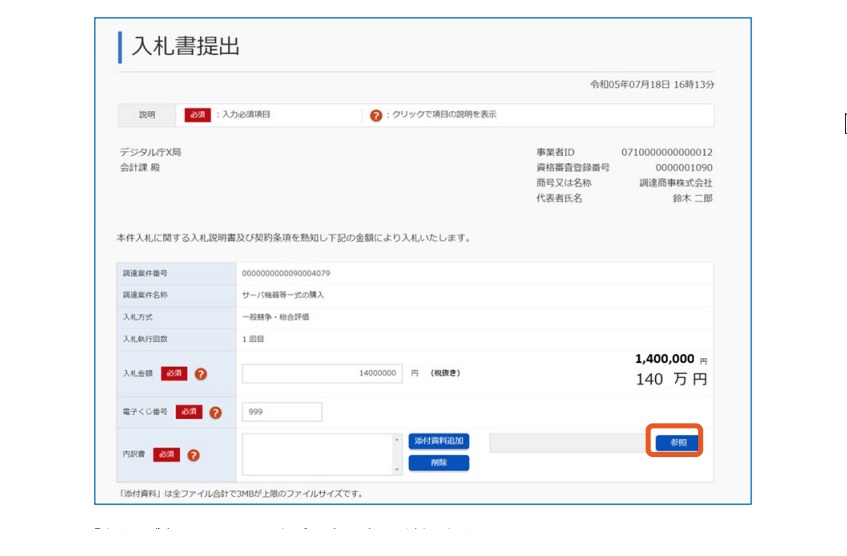Click the down arrow of attachment list scrollbar
847x556 pixels.
pos(397,469)
